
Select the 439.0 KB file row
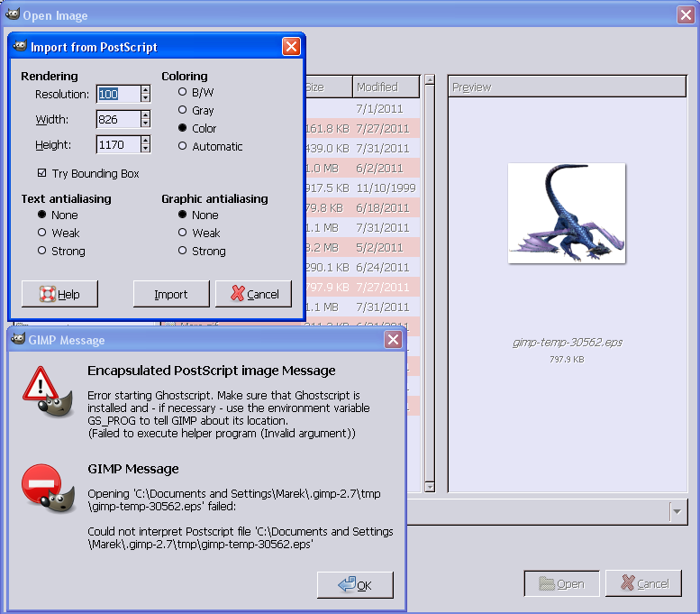pyautogui.click(x=362, y=149)
